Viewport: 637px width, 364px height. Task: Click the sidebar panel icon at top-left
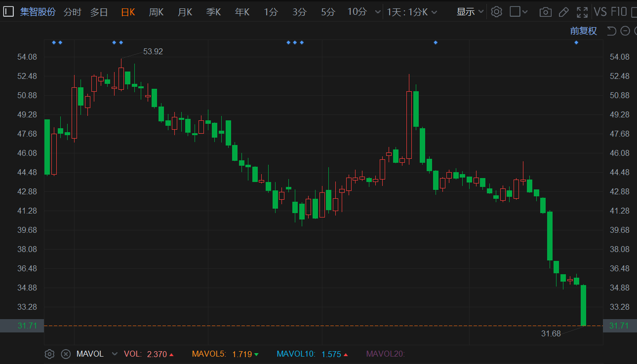pos(8,12)
